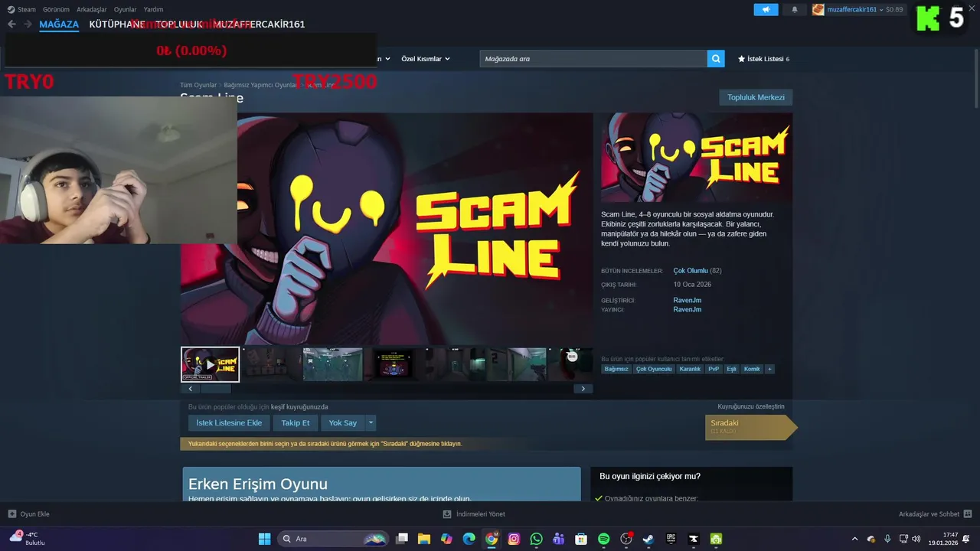Screen dimensions: 980x551
Task: Add a tag with the plus button
Action: tap(769, 369)
